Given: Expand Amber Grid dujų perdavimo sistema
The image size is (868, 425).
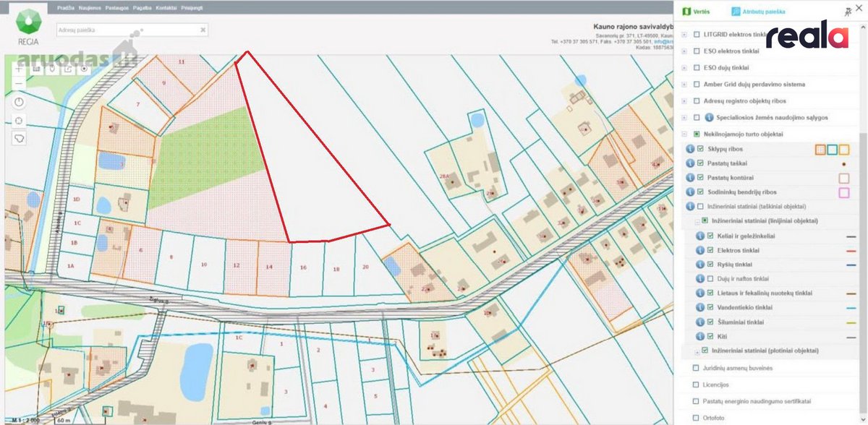Looking at the screenshot, I should click(x=684, y=85).
